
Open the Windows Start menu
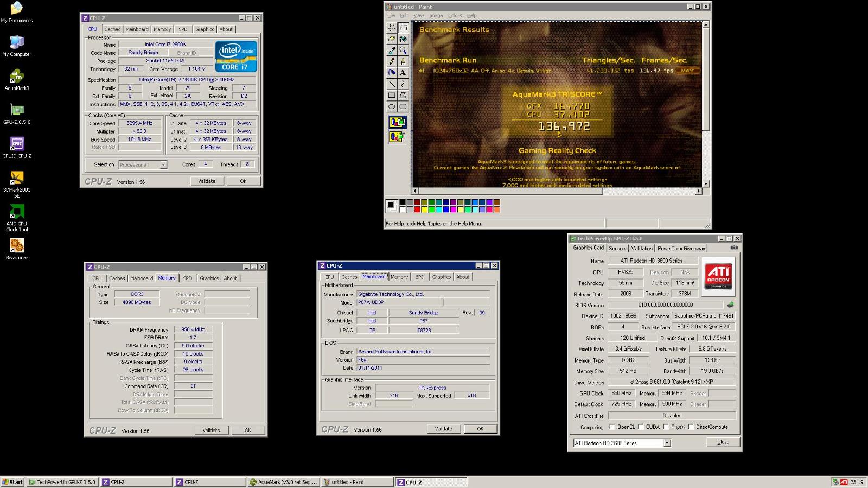12,482
